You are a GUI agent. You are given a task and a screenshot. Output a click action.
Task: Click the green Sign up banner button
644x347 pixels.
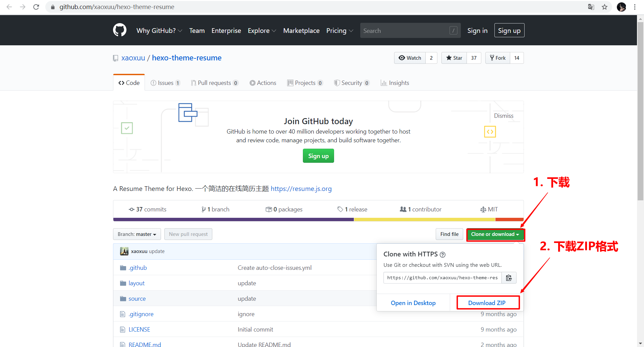(x=318, y=156)
